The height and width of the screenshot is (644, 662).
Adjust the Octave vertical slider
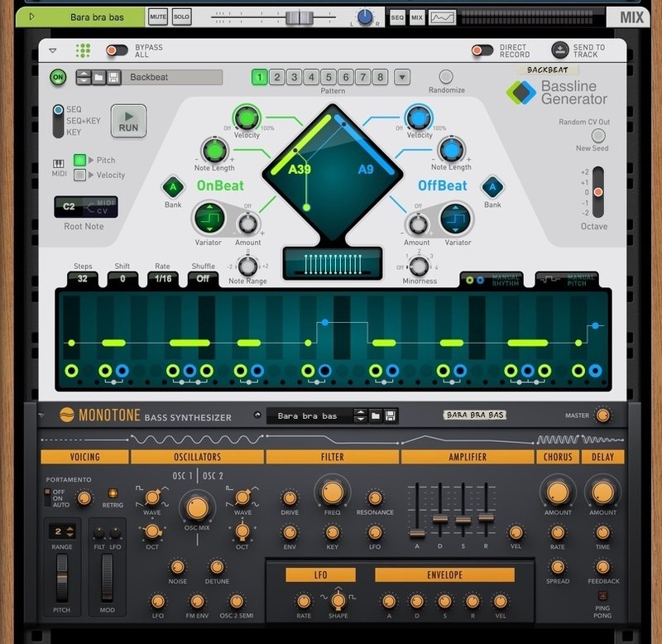pos(597,192)
